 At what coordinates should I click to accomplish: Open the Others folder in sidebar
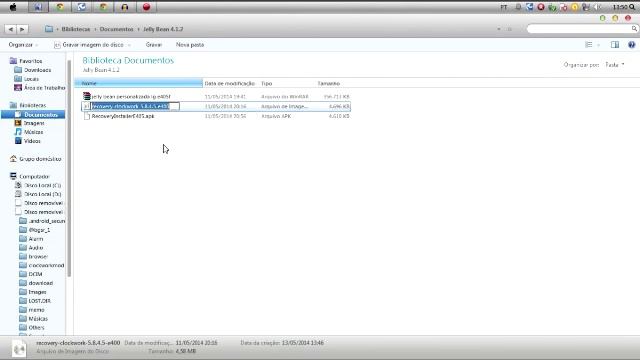36,327
